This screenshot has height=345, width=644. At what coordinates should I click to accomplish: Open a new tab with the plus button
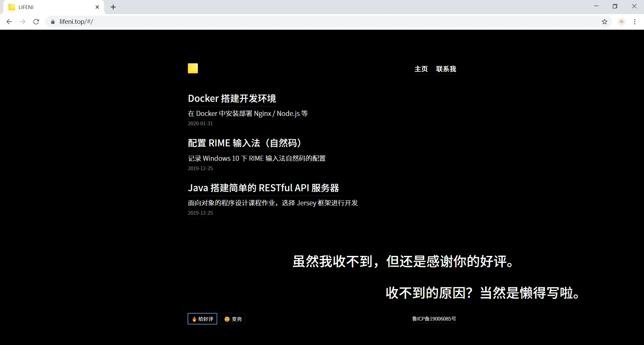113,7
